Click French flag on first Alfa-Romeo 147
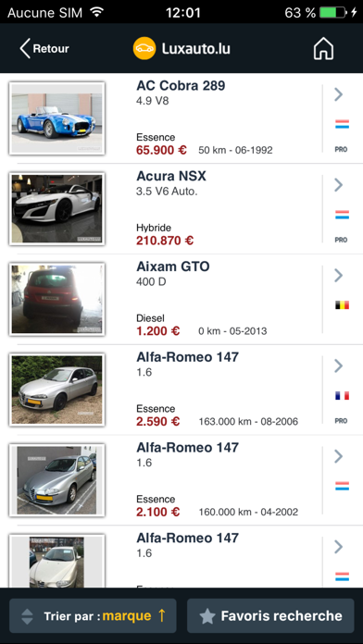Viewport: 363px width, 644px height. [342, 395]
